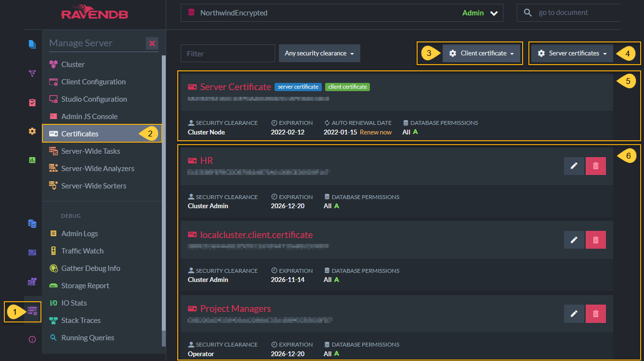Open the localcluster.client.certificate title

[256, 235]
